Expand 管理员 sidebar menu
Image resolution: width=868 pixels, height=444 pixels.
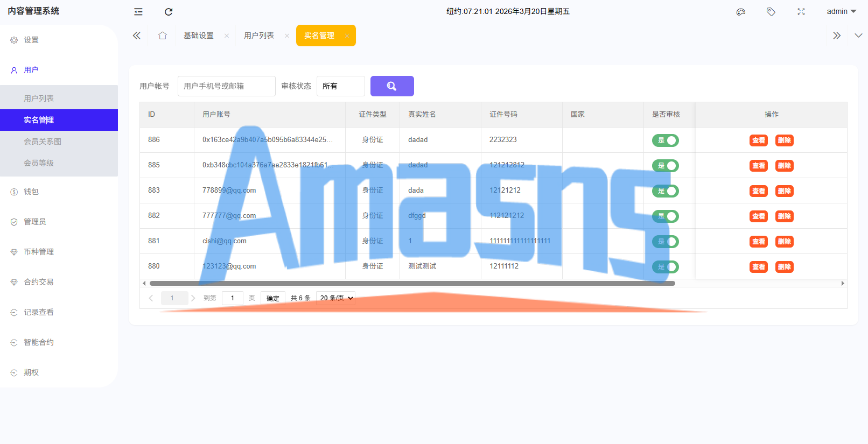click(35, 222)
